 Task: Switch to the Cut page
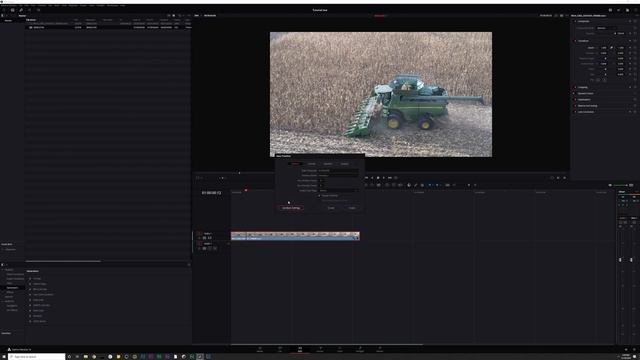[280, 349]
